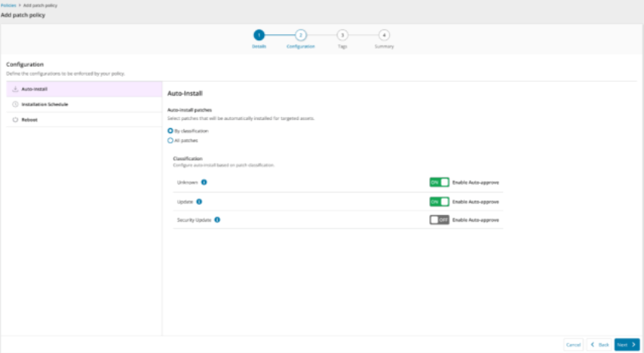Click info icon next to Unknown classification
Screen dimensions: 644x353
click(205, 182)
